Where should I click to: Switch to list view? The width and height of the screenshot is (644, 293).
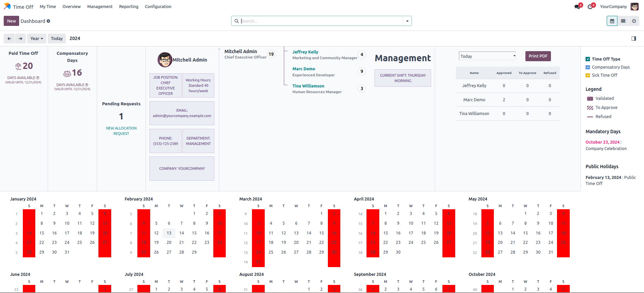tap(623, 21)
